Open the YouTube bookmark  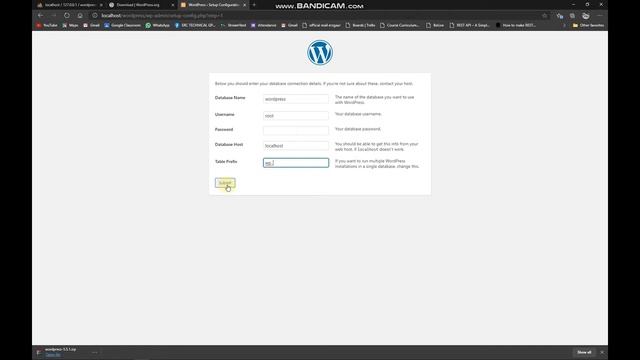pyautogui.click(x=47, y=25)
